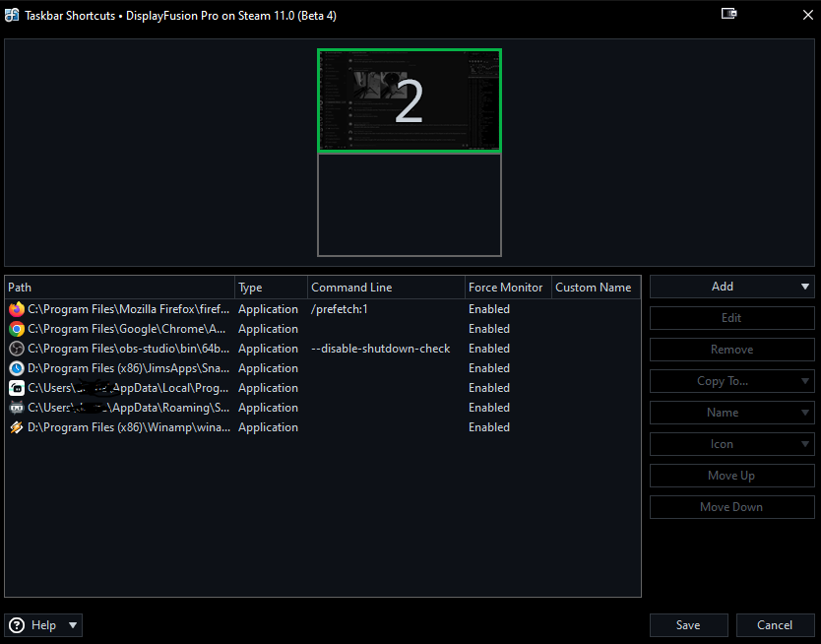Select the Mozilla Firefox shortcut icon
Image resolution: width=821 pixels, height=644 pixels.
16,309
